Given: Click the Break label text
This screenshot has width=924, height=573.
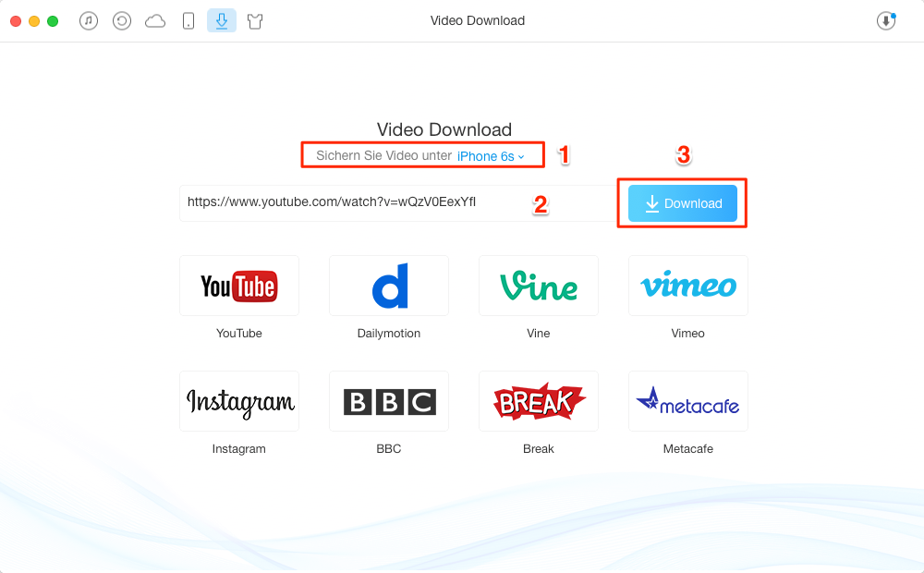Looking at the screenshot, I should pos(539,448).
